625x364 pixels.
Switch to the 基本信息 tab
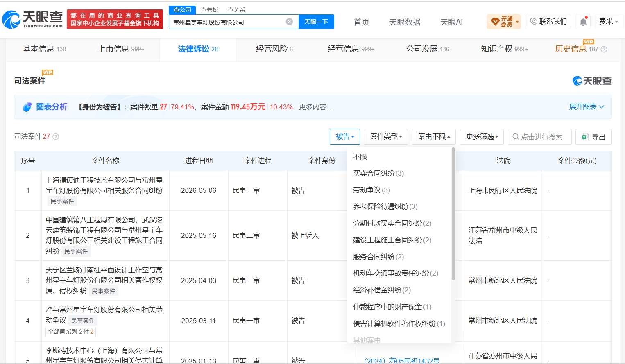pos(44,49)
